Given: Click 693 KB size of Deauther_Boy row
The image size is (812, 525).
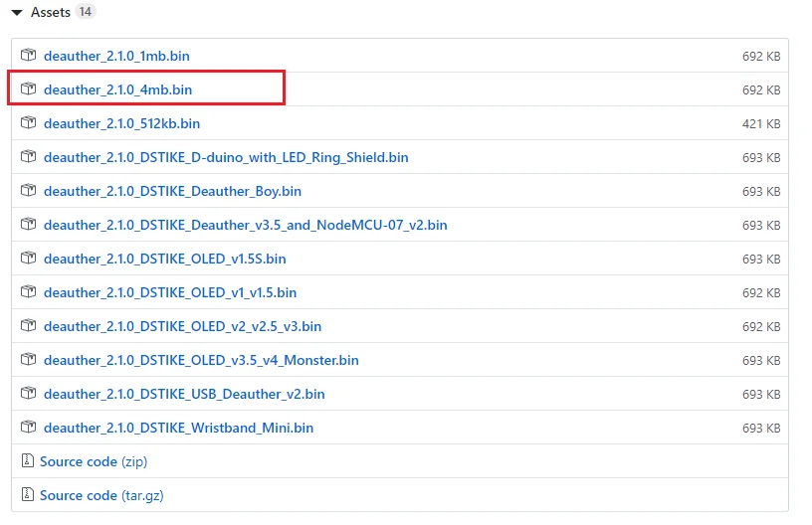Looking at the screenshot, I should coord(761,191).
